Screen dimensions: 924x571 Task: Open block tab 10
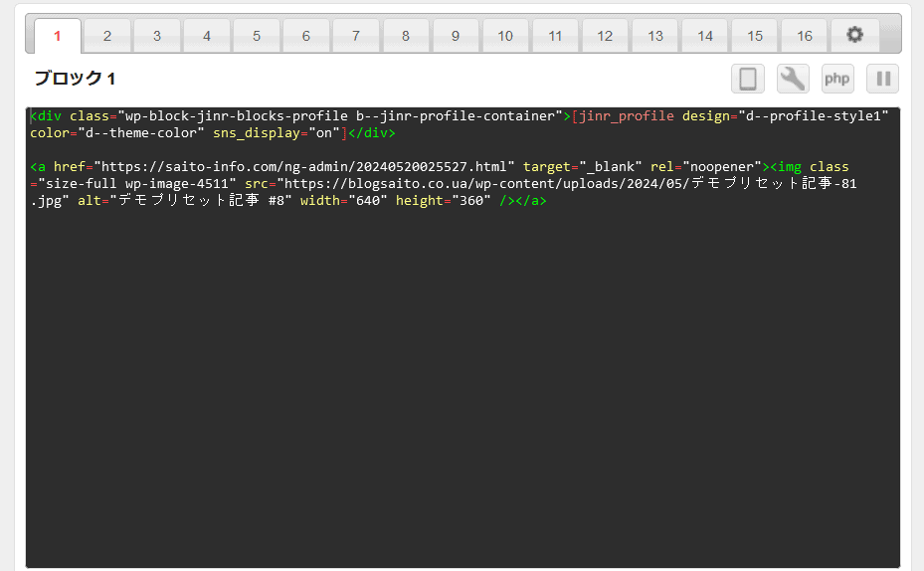(505, 36)
